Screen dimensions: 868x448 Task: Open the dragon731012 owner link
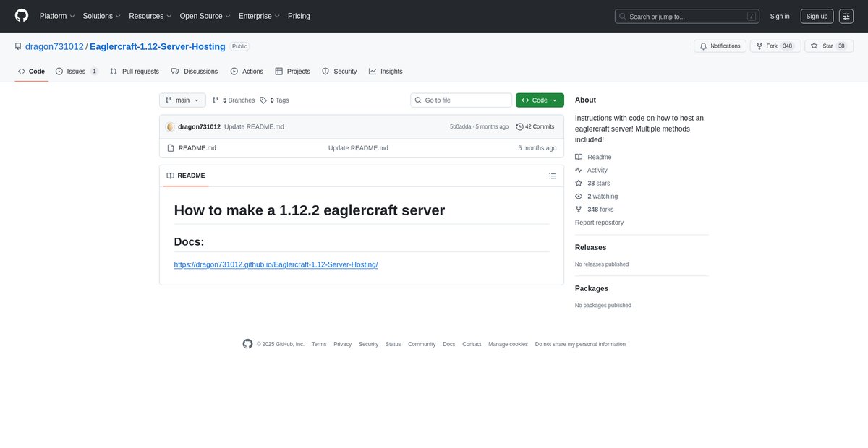point(54,46)
